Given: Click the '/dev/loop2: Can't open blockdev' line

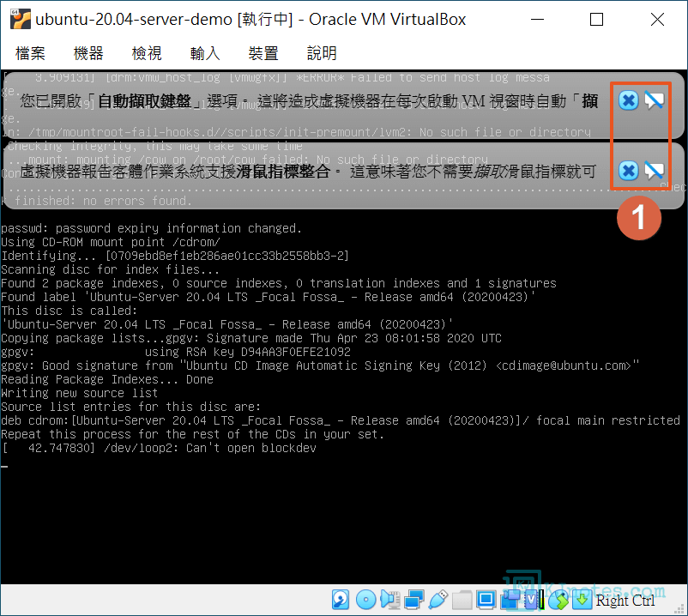Looking at the screenshot, I should [160, 448].
